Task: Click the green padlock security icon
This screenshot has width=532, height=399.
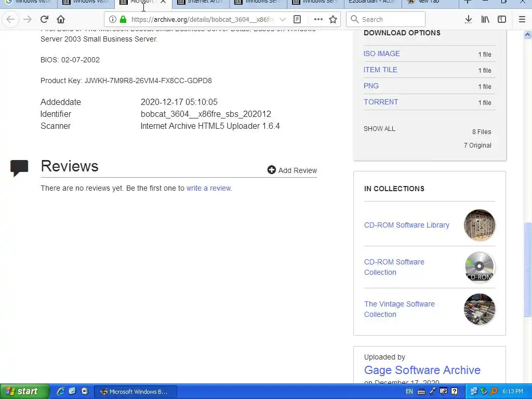Action: click(x=123, y=19)
